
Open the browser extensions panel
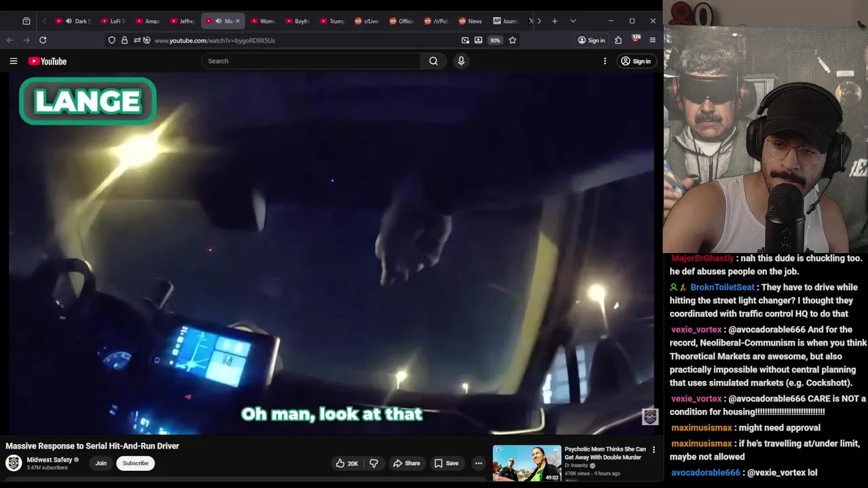(618, 40)
